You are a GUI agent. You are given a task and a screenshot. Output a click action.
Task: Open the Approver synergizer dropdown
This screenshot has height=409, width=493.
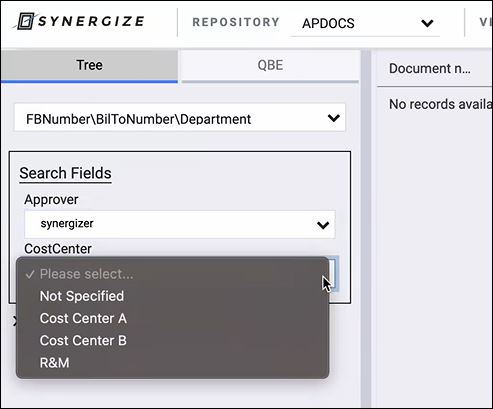[x=180, y=224]
